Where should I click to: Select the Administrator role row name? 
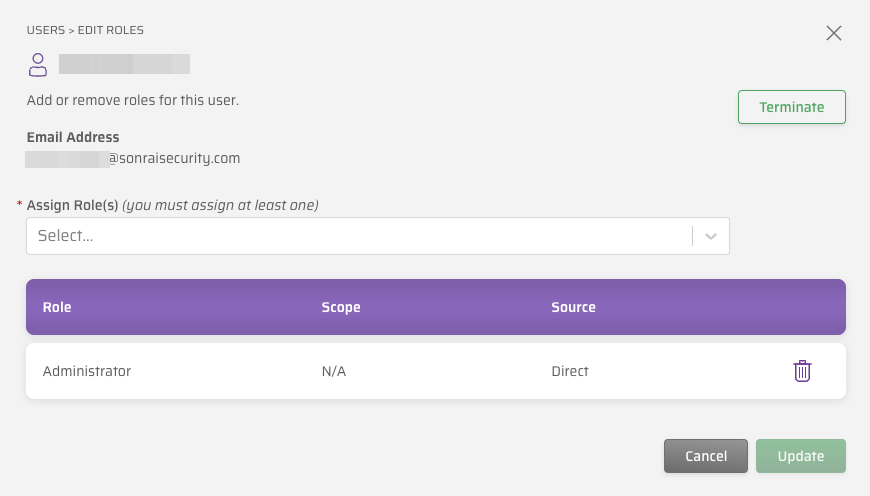coord(87,371)
